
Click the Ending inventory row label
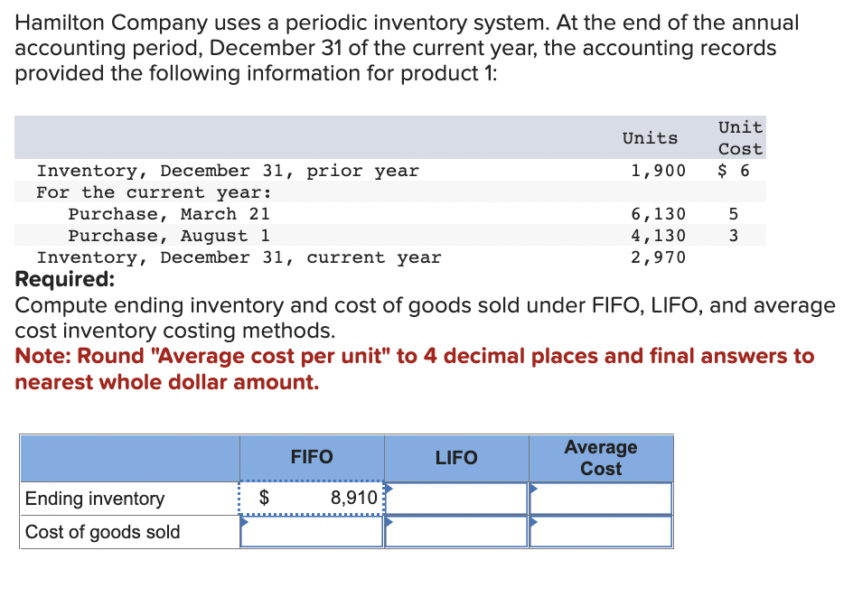tap(95, 498)
